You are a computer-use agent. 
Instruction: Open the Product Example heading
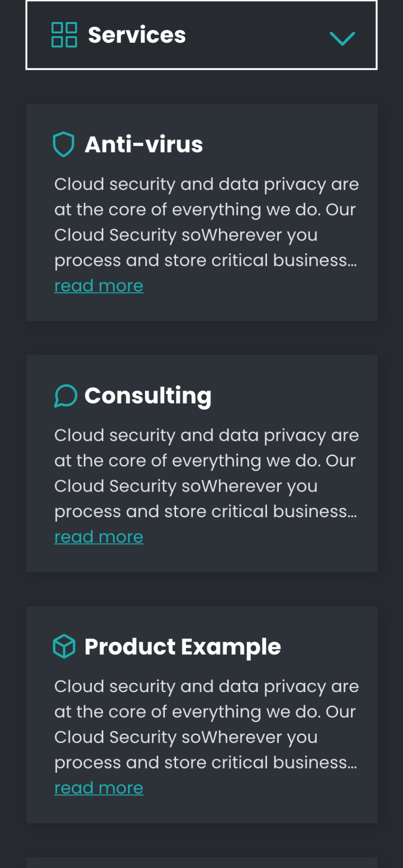point(182,647)
